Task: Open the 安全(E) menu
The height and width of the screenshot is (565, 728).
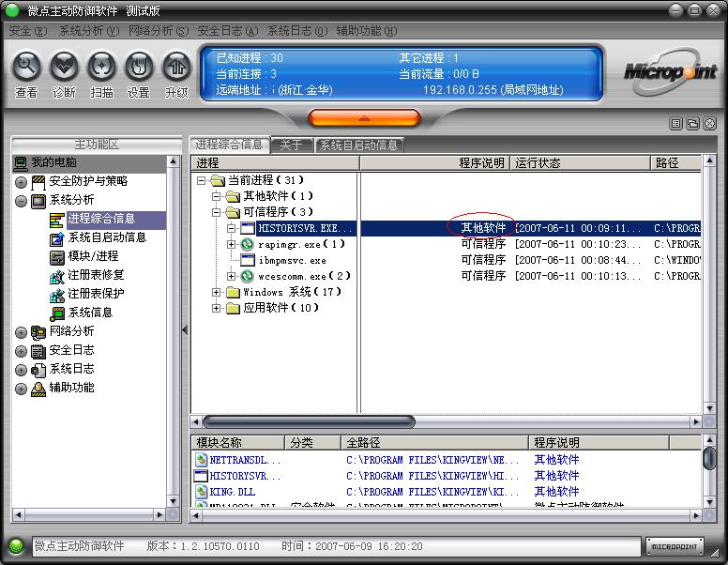Action: pos(28,31)
